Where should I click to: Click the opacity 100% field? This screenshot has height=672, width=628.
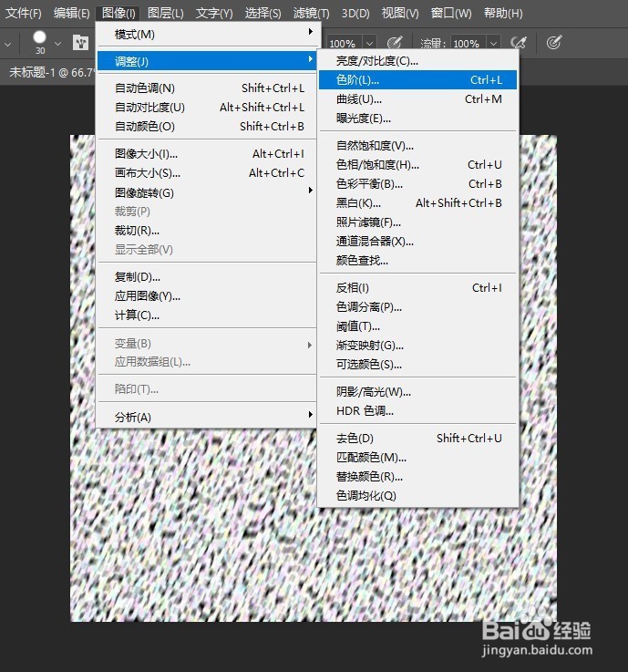pyautogui.click(x=345, y=43)
